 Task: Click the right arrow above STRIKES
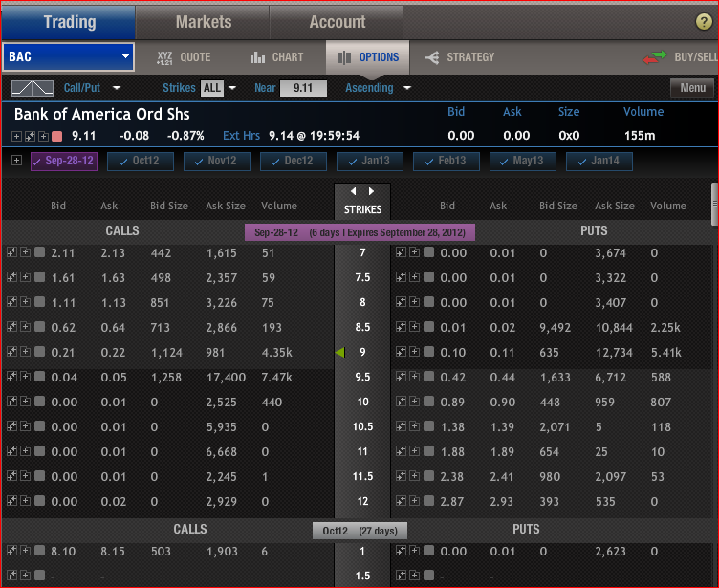click(371, 191)
